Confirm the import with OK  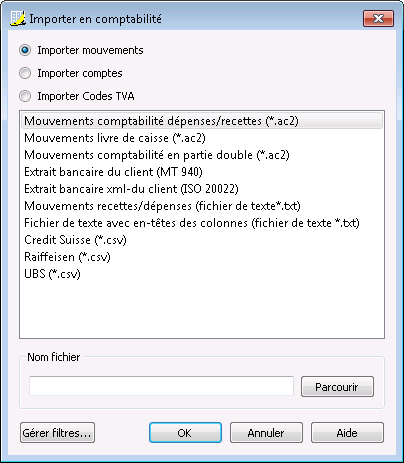(x=185, y=433)
